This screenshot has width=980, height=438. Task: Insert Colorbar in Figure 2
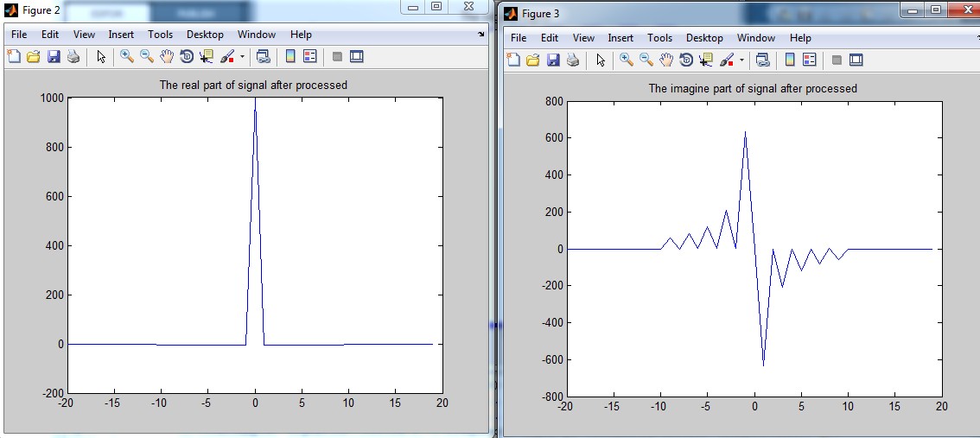pos(290,57)
